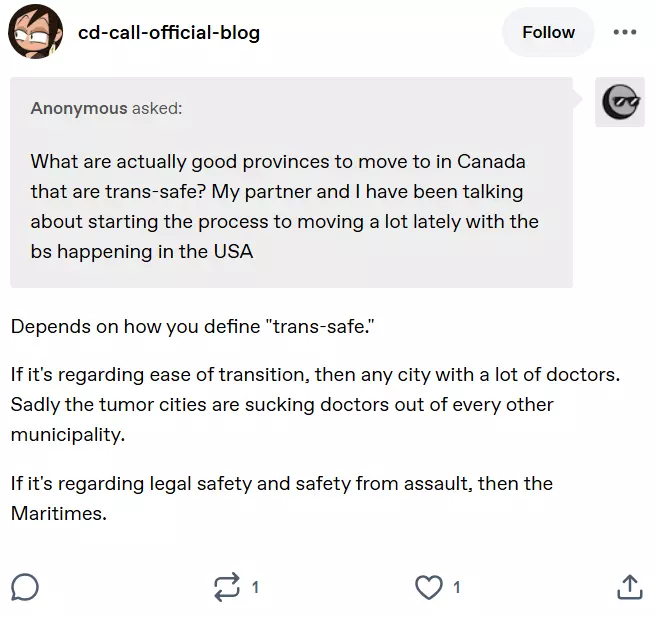
Task: Click the line 'Depends on how you define trans-safe'
Action: click(192, 327)
